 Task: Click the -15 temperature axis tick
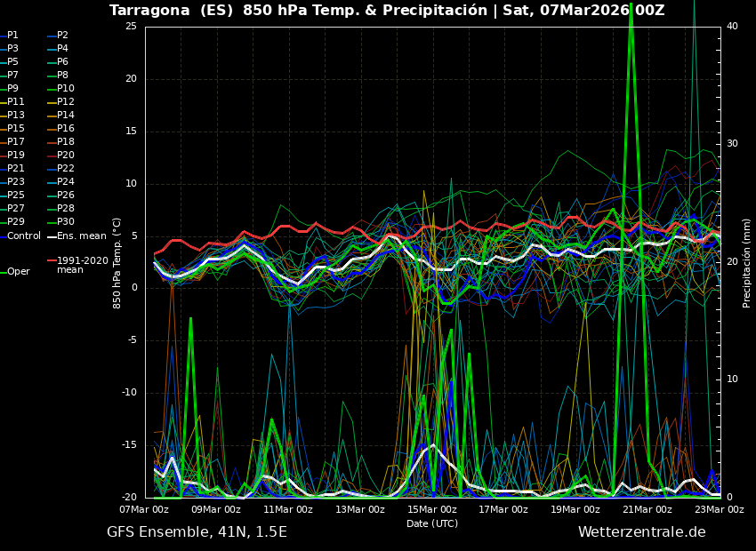click(x=130, y=445)
